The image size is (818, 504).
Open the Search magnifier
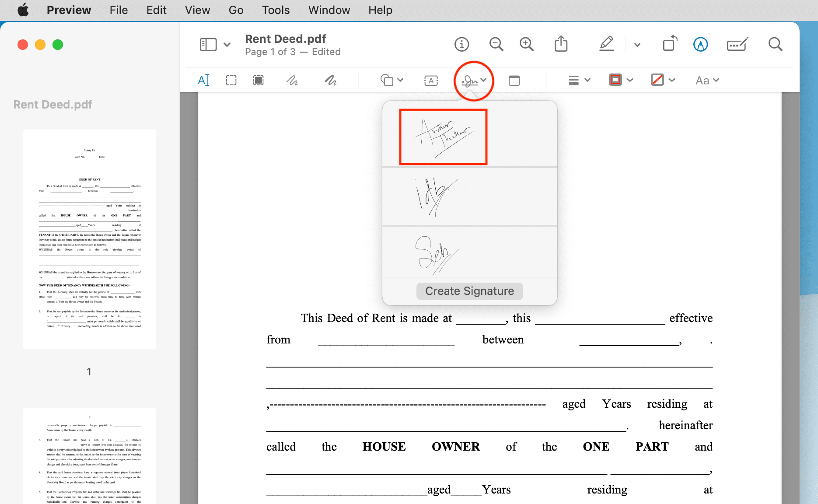click(x=775, y=44)
